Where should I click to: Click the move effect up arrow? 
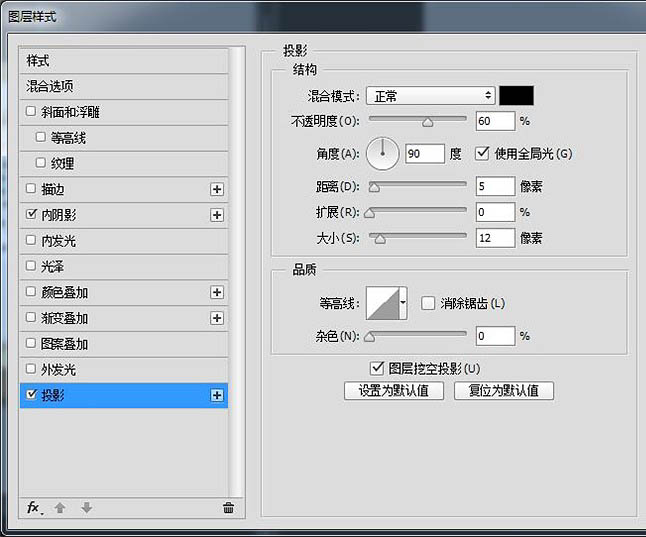click(60, 508)
